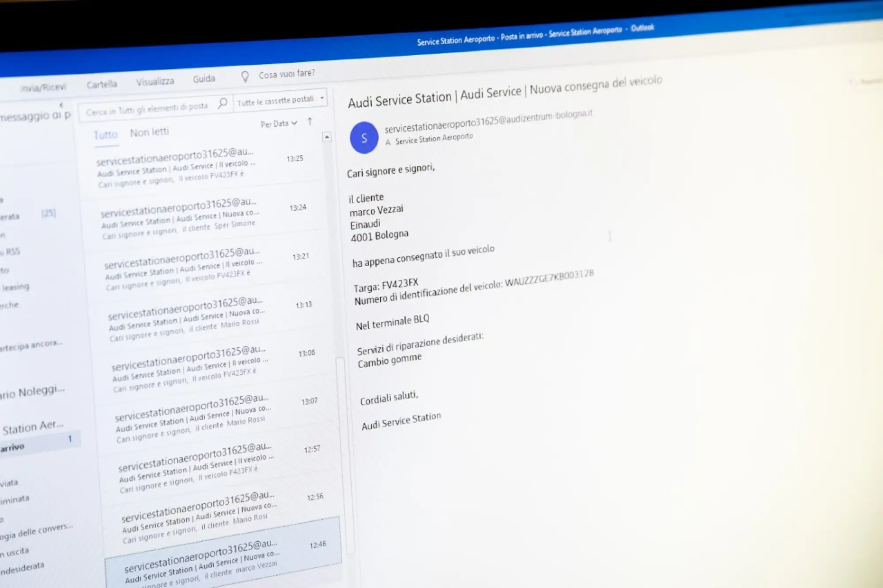Collapse the folder pane arrow
The image size is (883, 588).
pos(61,105)
